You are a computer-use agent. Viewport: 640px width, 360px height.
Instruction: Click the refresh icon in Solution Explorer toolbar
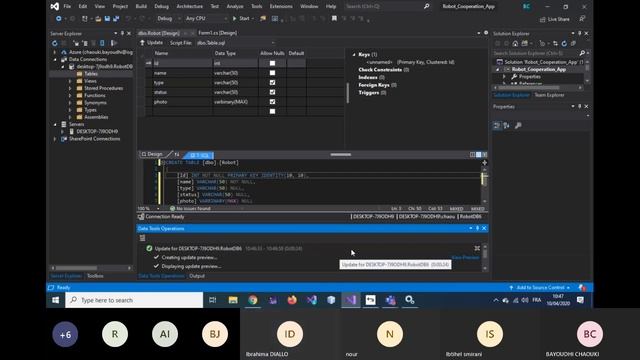564,43
